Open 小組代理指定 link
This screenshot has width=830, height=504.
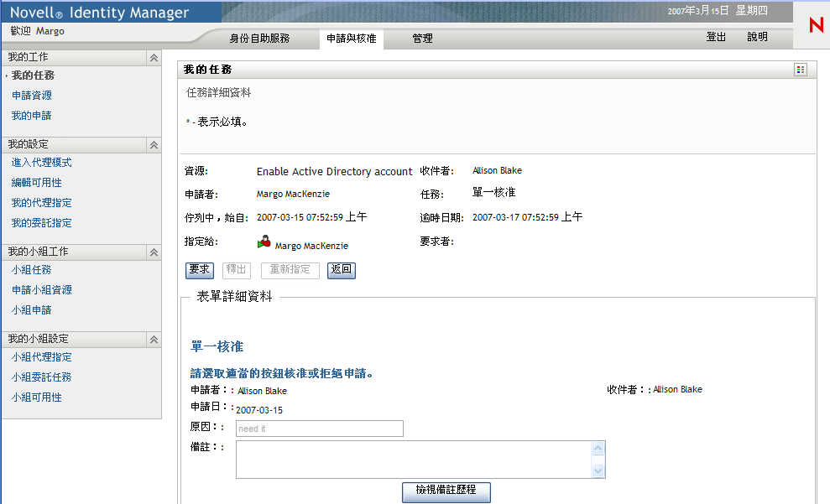pyautogui.click(x=42, y=357)
